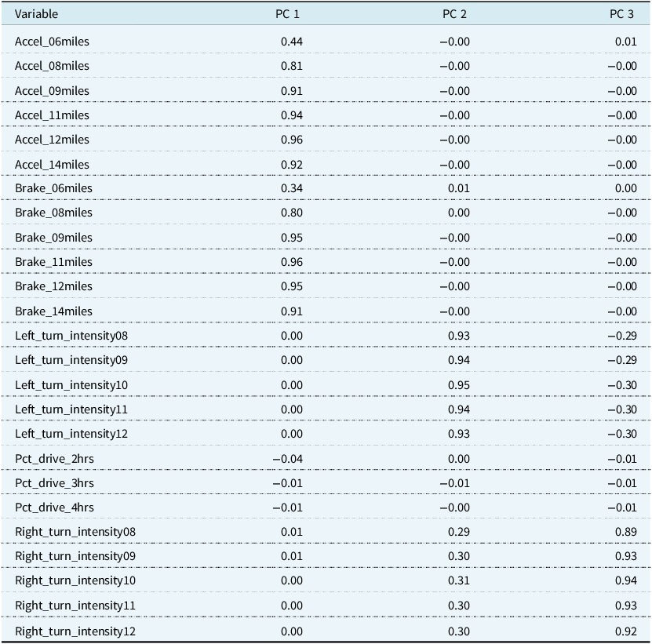This screenshot has width=652, height=644.
Task: Select the Accel_09miles row label
Action: coord(52,91)
